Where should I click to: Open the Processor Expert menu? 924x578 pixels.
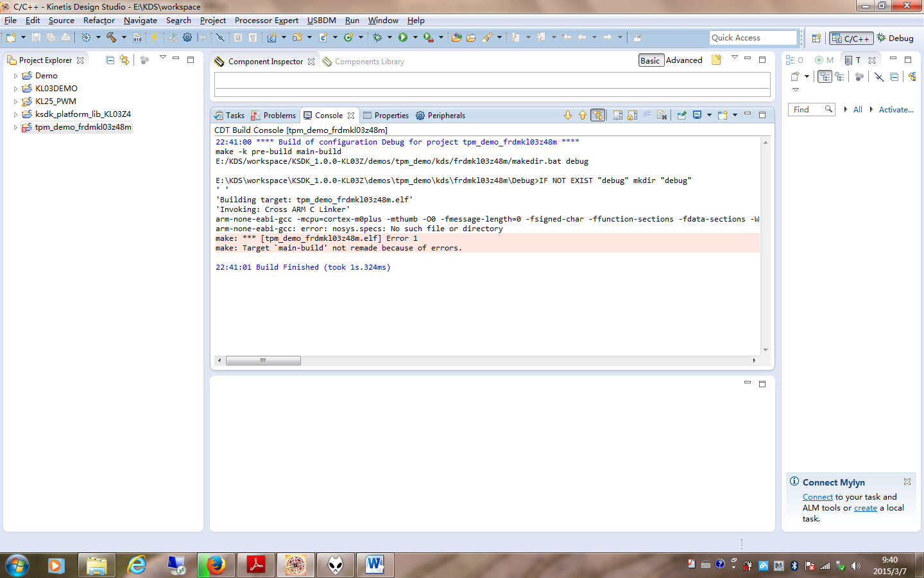click(266, 21)
